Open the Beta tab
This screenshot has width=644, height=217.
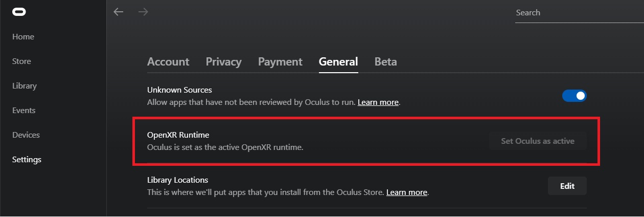386,62
